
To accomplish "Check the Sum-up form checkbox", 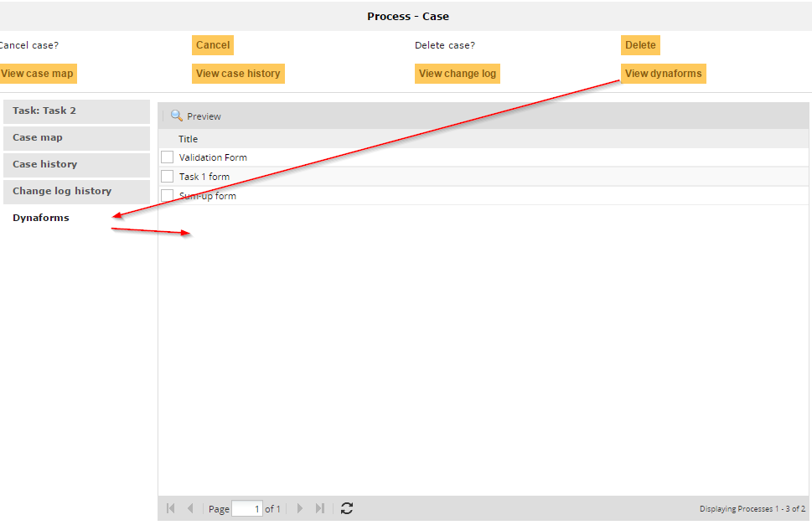I will point(167,196).
